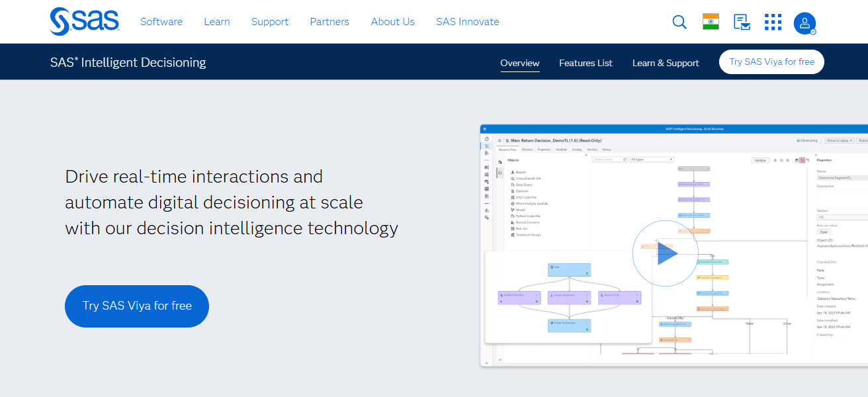The height and width of the screenshot is (397, 868).
Task: Open the user account sign-in panel
Action: pos(804,23)
